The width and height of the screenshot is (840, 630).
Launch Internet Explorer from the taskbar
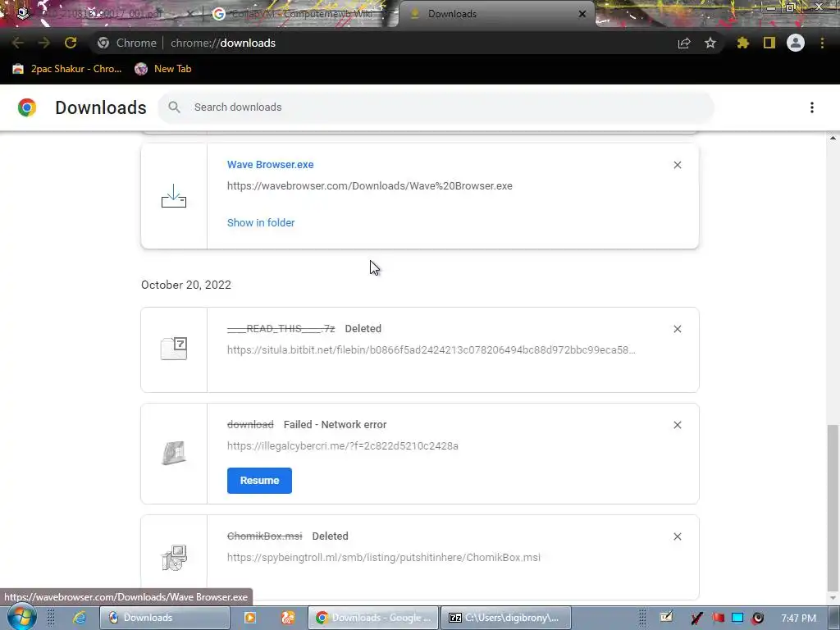click(x=80, y=618)
